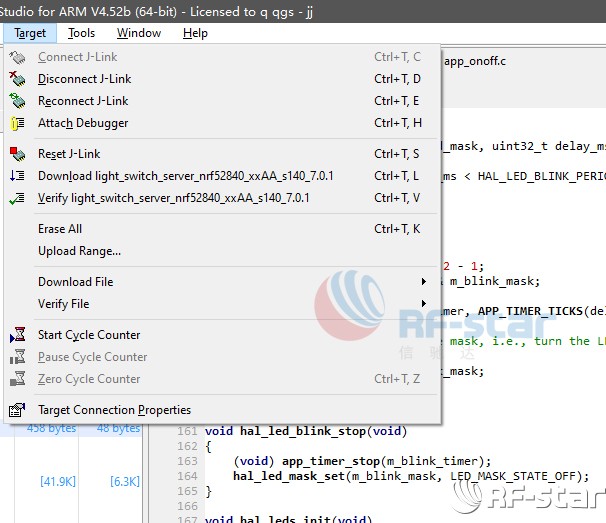Select Upload Range... menu entry
606x523 pixels.
pos(79,251)
